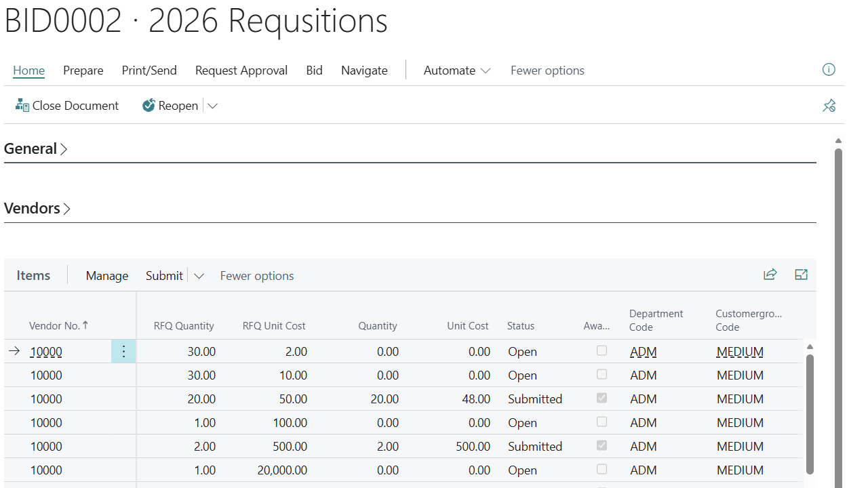Uncheck Awarded on the first Submitted row
The image size is (868, 488).
601,398
